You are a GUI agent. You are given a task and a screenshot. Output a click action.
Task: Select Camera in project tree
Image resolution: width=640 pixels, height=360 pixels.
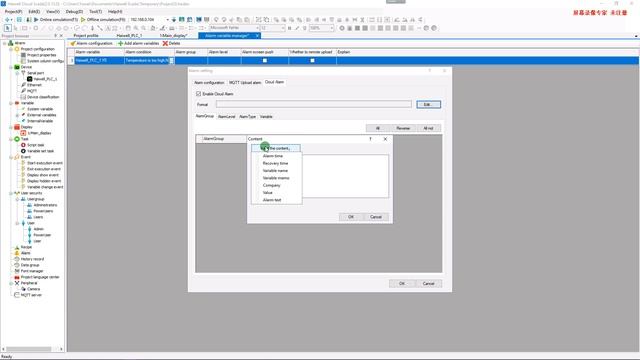33,289
